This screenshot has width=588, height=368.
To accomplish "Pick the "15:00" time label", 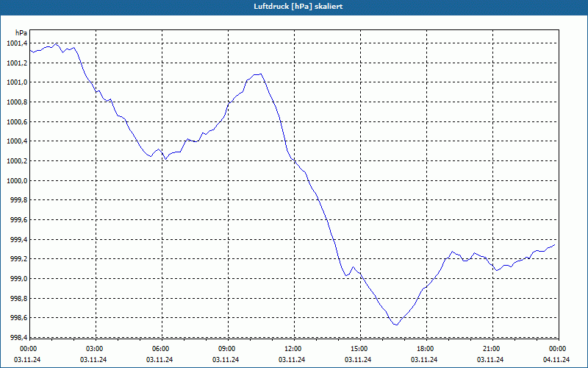I will click(x=359, y=349).
